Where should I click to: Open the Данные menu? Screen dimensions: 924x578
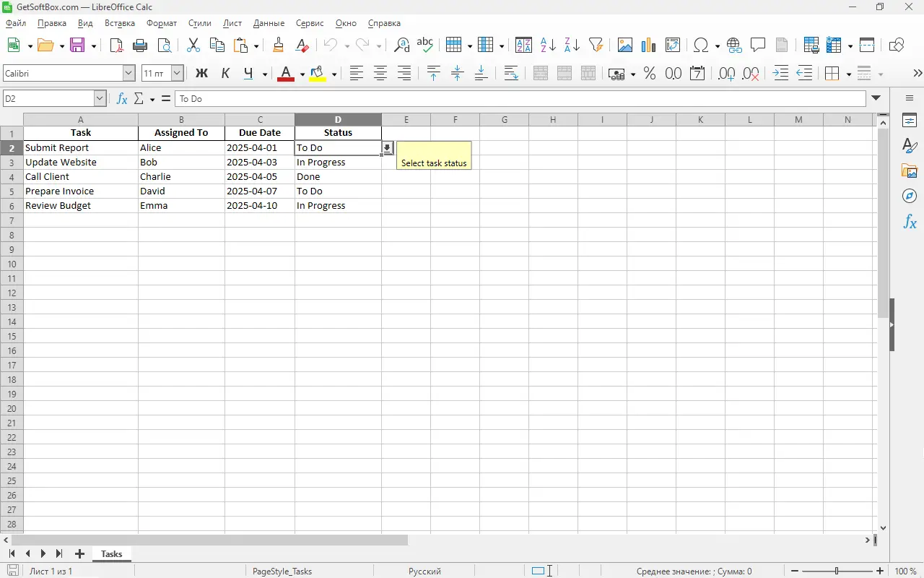click(x=269, y=23)
